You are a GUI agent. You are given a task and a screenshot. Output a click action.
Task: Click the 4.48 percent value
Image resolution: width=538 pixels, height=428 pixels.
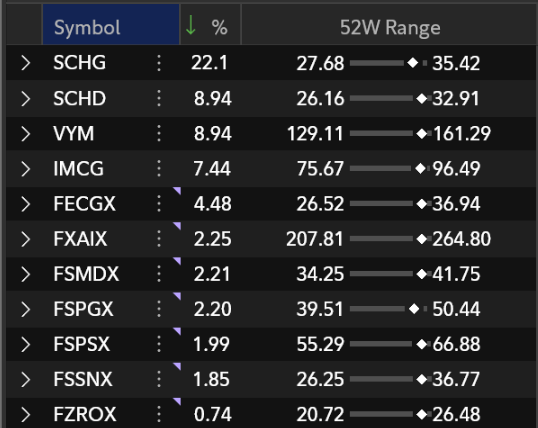point(212,204)
